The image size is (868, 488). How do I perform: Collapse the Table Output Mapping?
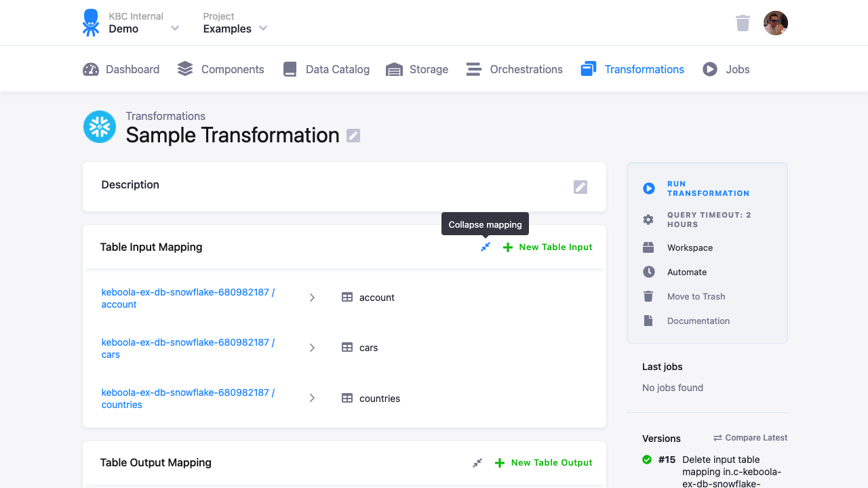pos(477,463)
